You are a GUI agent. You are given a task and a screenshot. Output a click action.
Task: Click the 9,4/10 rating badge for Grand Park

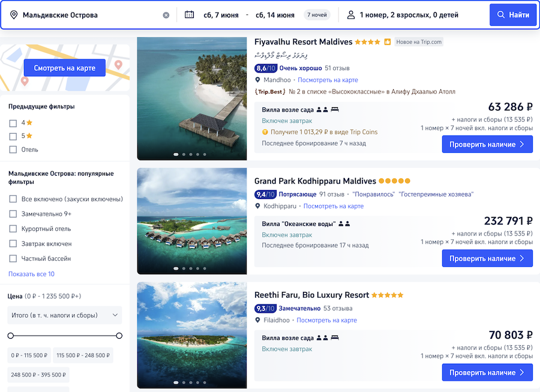coord(265,194)
